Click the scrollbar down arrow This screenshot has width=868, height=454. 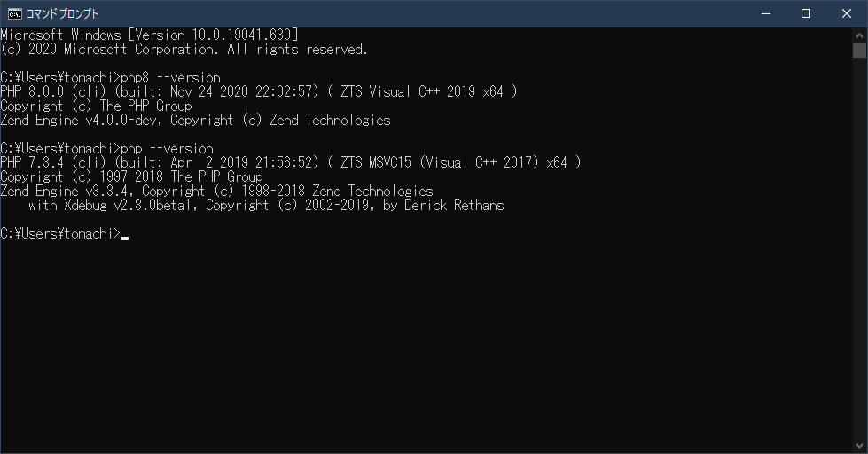click(859, 446)
